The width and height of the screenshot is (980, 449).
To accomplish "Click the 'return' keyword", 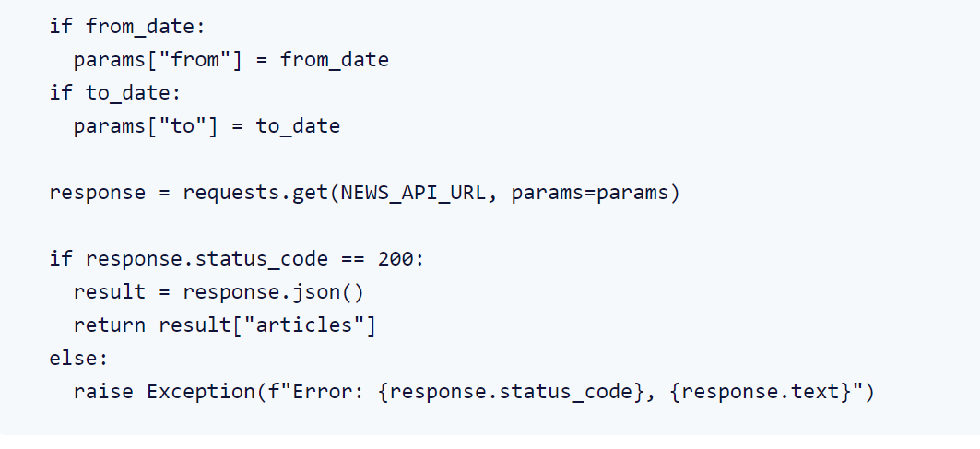I will point(109,325).
